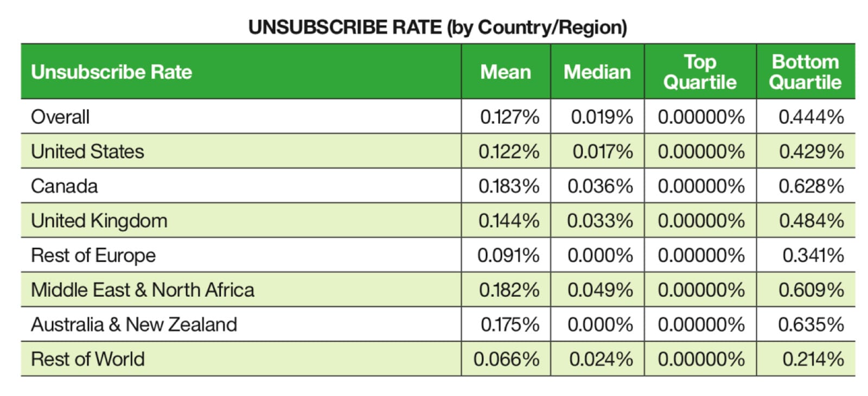Select the 'Bottom Quartile' column header
This screenshot has height=396, width=868.
[805, 72]
